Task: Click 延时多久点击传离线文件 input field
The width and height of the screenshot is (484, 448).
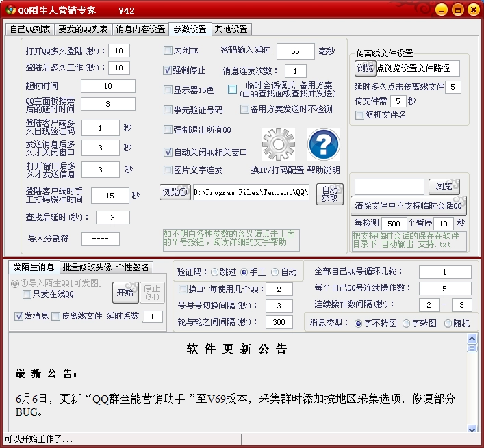Action: click(x=453, y=87)
